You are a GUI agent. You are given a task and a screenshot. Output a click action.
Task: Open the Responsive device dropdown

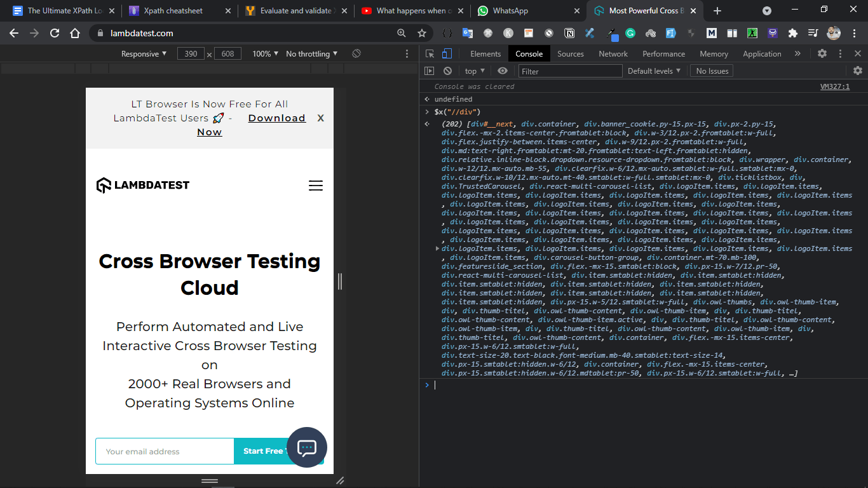pos(144,54)
